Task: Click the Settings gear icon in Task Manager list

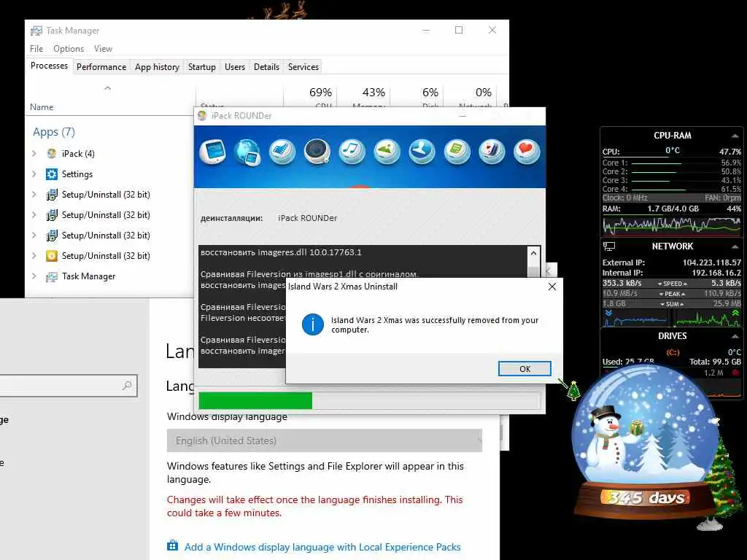Action: click(52, 174)
